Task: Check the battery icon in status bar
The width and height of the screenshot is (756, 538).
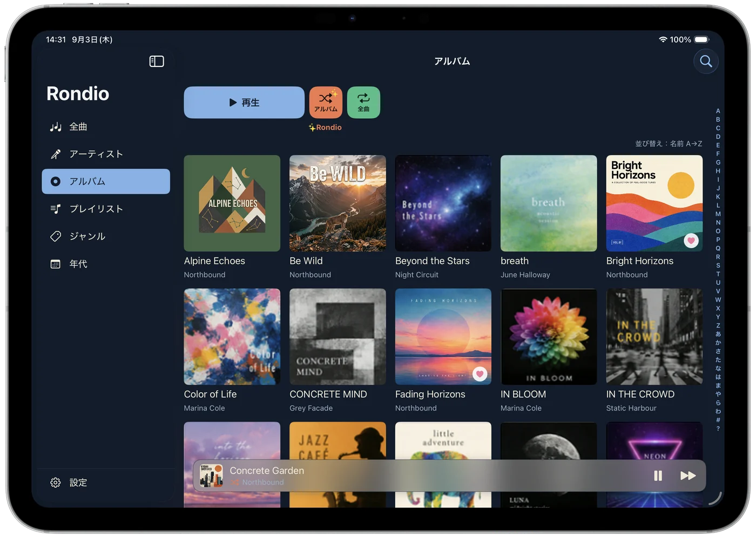Action: [702, 39]
